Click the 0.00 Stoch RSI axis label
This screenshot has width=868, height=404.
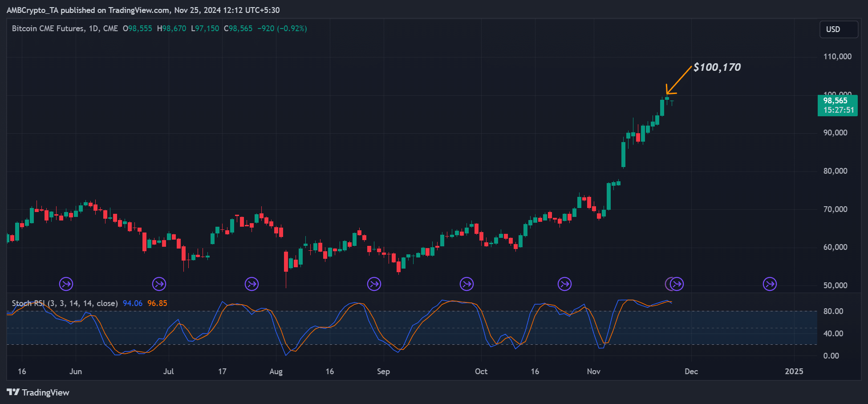pos(831,356)
